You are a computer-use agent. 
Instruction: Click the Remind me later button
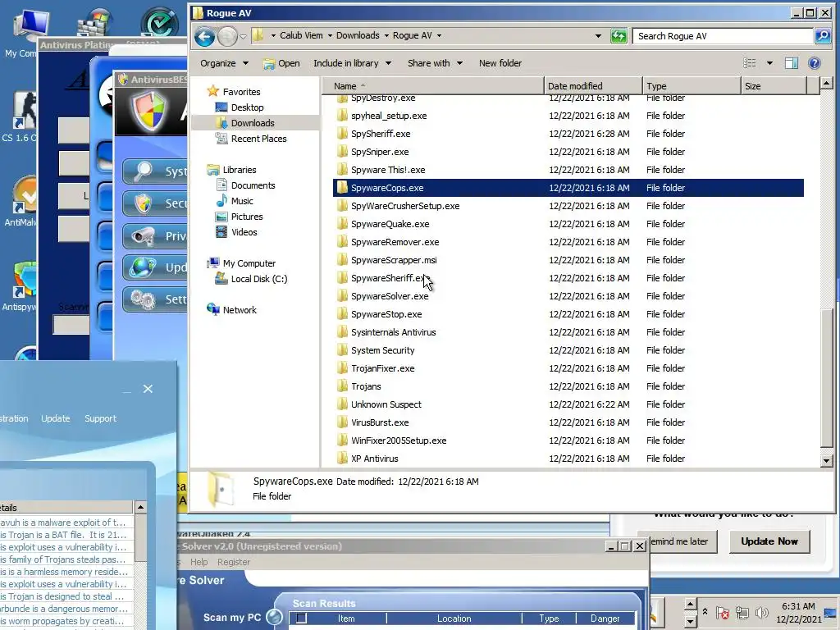coord(678,541)
